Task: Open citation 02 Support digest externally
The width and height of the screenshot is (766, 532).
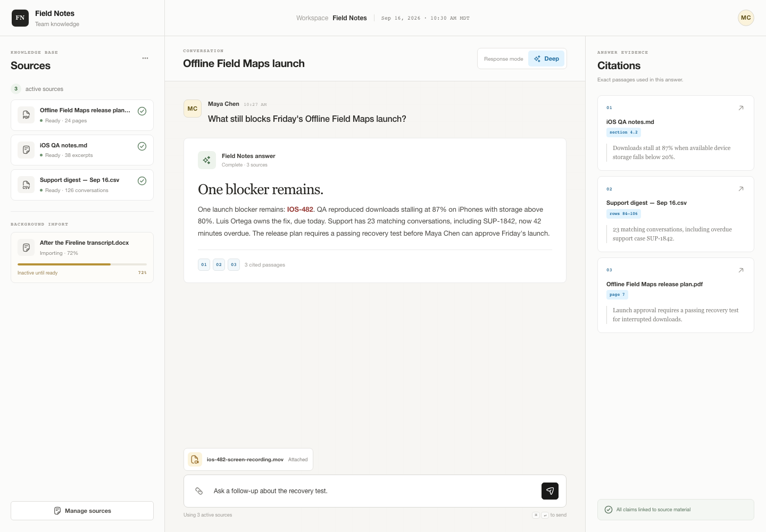Action: pyautogui.click(x=740, y=189)
